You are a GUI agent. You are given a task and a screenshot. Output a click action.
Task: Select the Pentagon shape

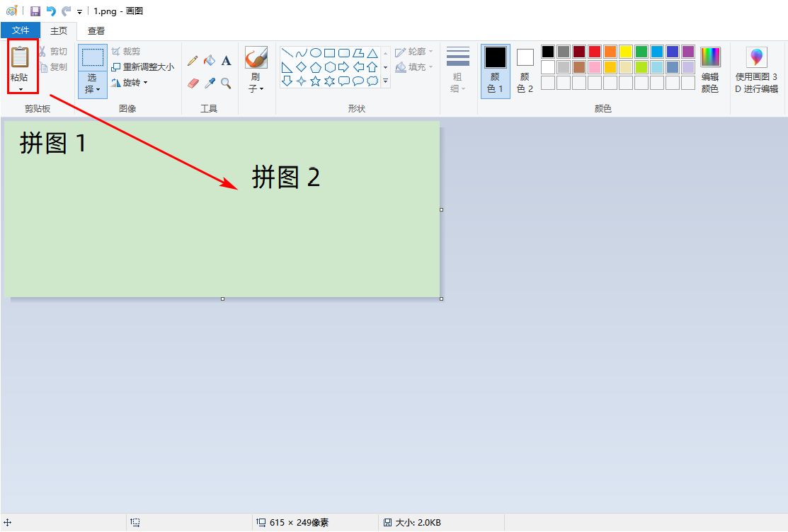coord(316,66)
